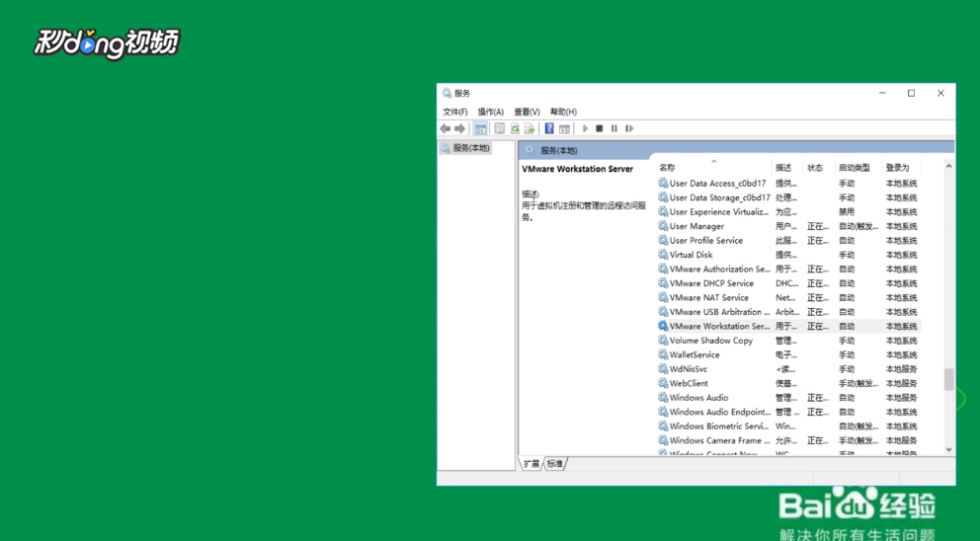
Task: Switch to the 扩展 tab
Action: pos(531,464)
